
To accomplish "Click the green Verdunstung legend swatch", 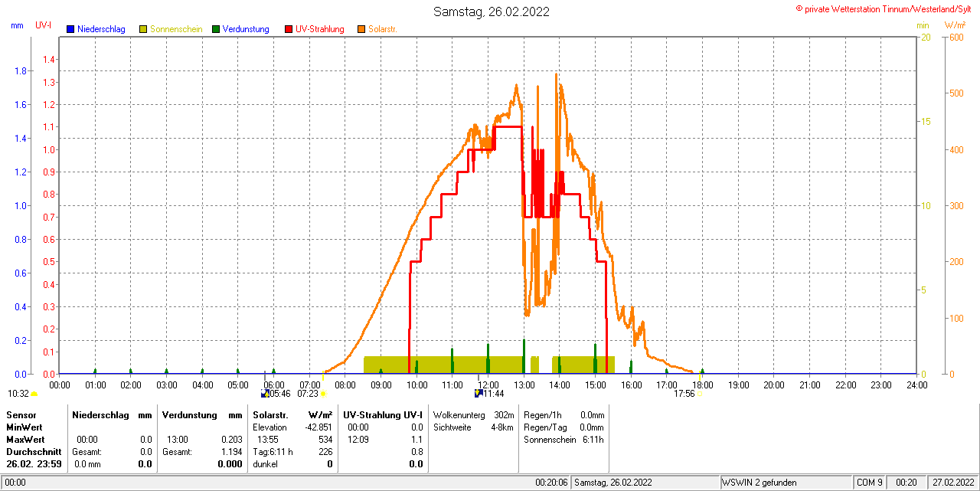I will [x=216, y=29].
